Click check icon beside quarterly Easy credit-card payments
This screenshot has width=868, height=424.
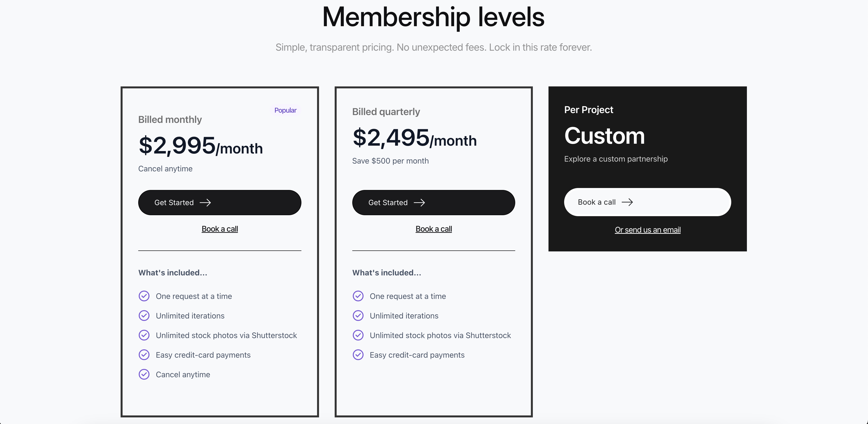pyautogui.click(x=358, y=354)
